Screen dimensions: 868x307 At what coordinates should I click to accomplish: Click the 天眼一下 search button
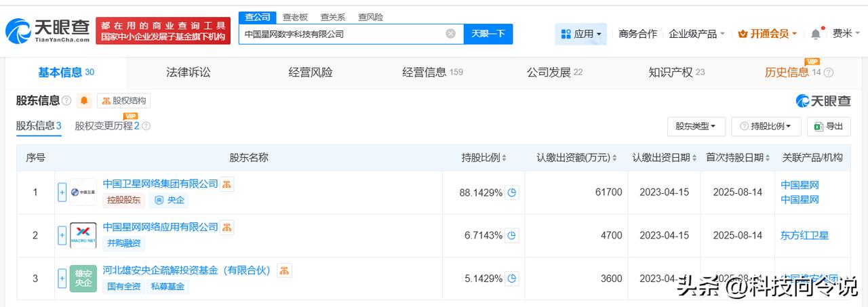[488, 33]
